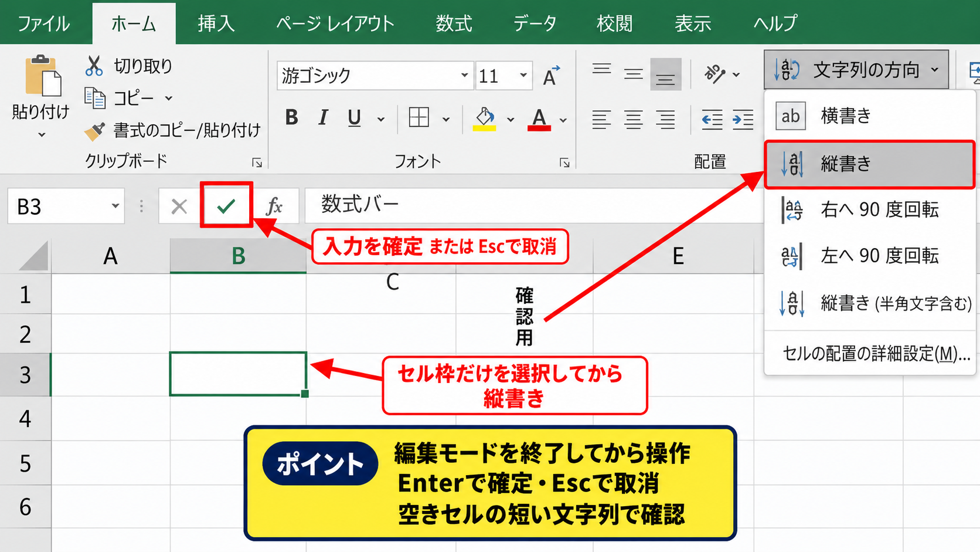Toggle Italic formatting
The width and height of the screenshot is (980, 552).
[x=323, y=118]
